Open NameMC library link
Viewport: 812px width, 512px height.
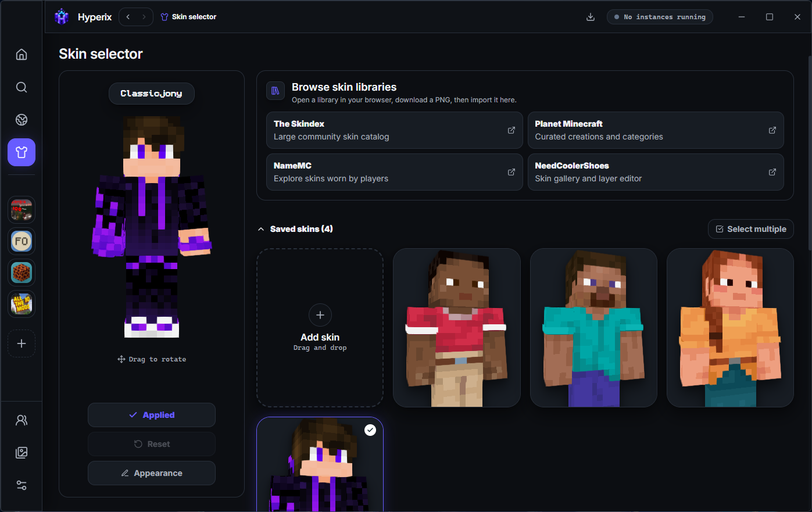point(395,172)
